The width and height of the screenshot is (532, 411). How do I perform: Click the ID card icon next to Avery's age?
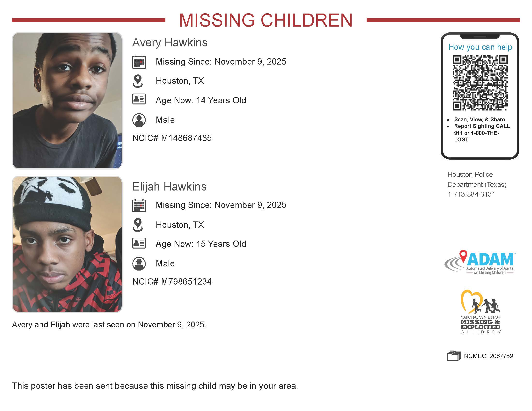pos(139,99)
